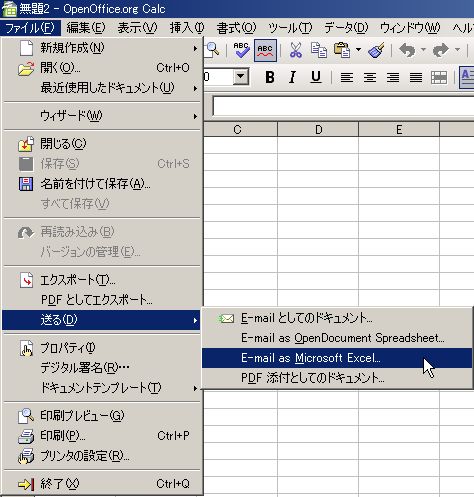
Task: Select column D header
Action: (x=318, y=129)
